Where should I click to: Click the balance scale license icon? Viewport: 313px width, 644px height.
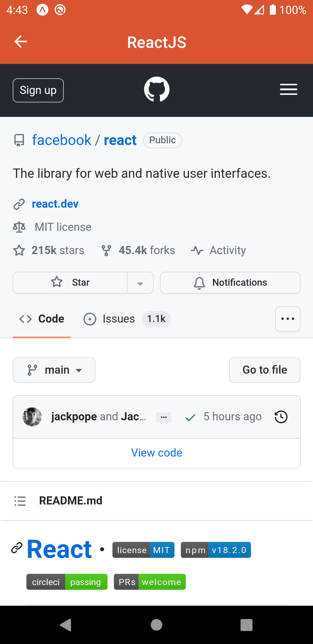click(19, 227)
